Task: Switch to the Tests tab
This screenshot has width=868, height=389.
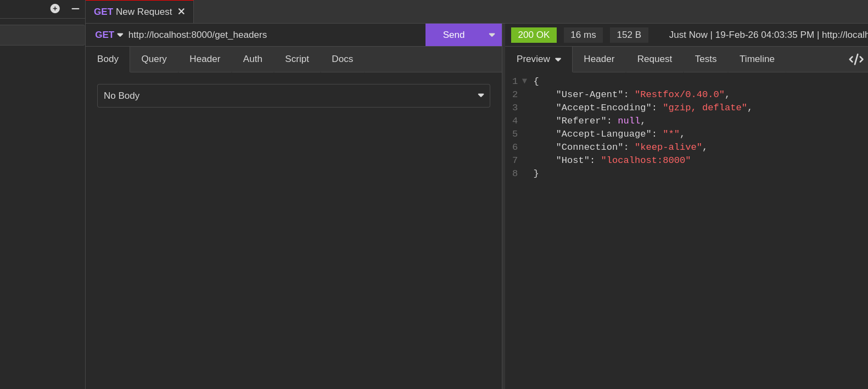Action: [x=705, y=59]
